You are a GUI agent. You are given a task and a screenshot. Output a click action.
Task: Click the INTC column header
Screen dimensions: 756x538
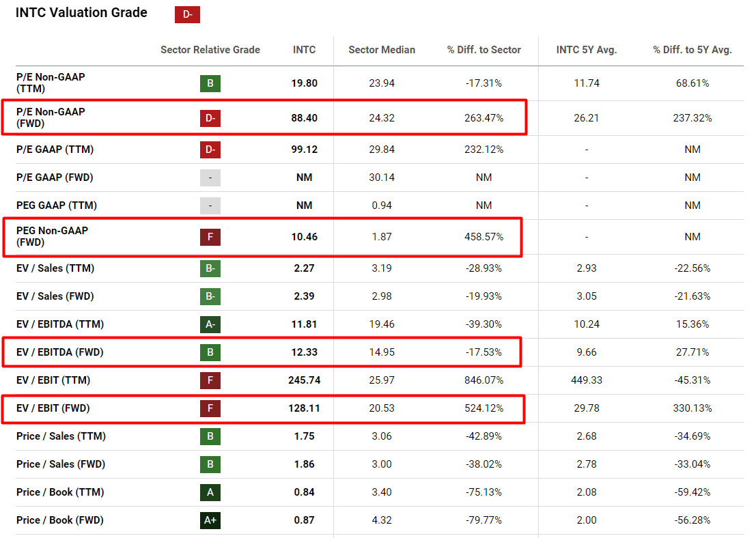(x=304, y=50)
